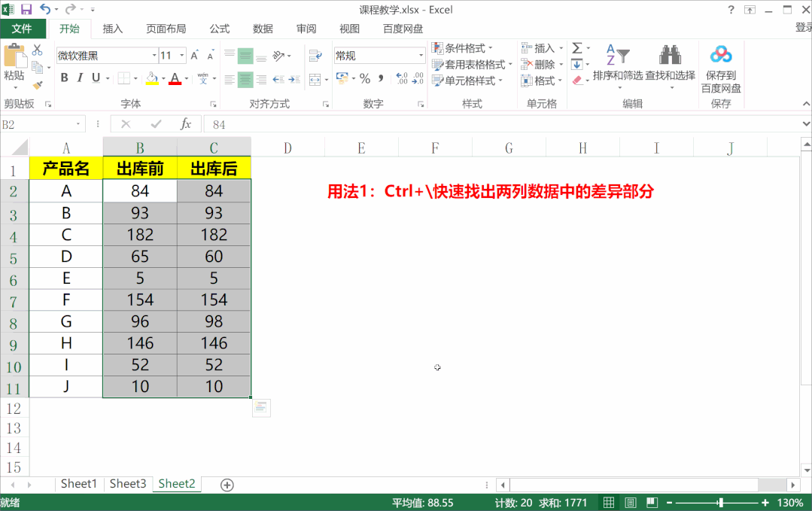
Task: Save the workbook with the floppy disk icon
Action: tap(26, 9)
